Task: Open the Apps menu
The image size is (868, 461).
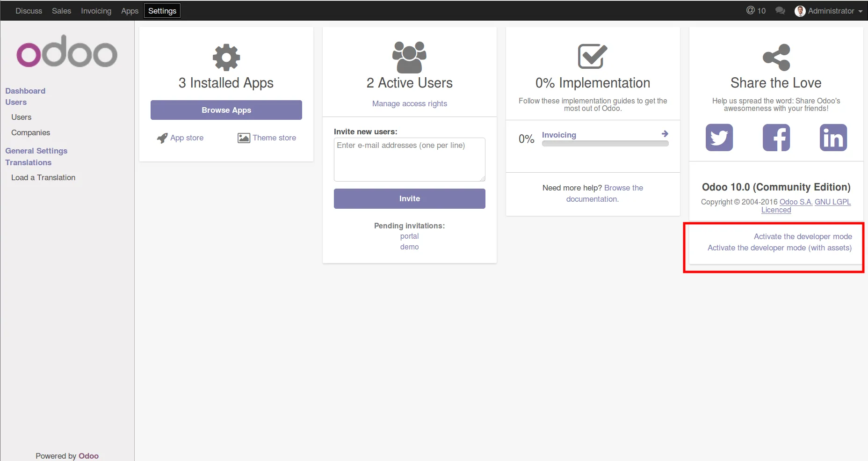Action: 130,11
